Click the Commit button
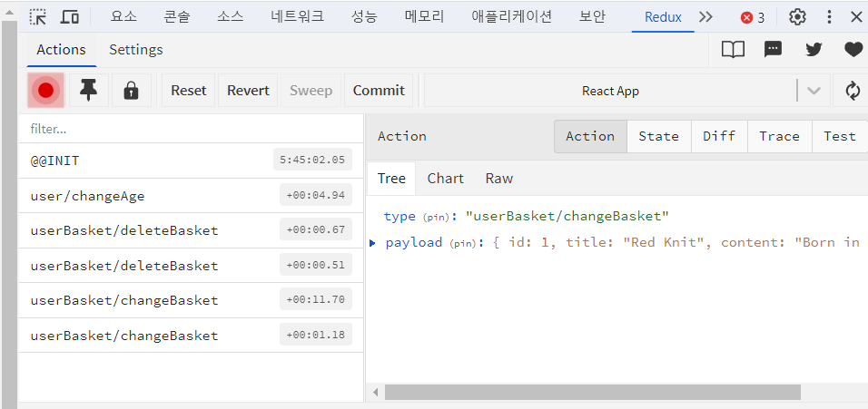The image size is (868, 409). click(379, 90)
